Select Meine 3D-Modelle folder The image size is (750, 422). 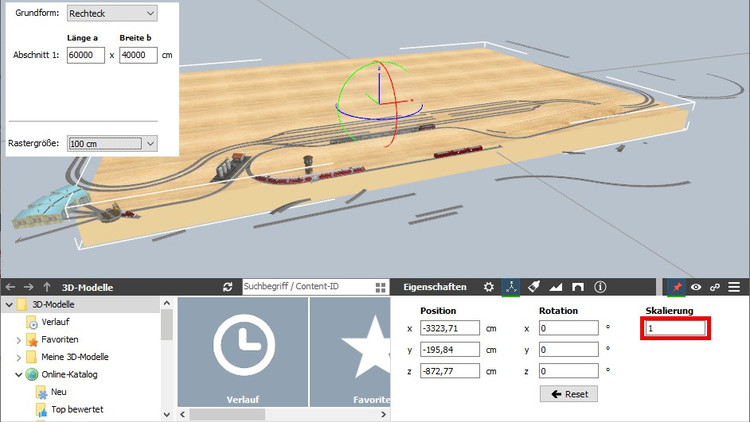click(75, 357)
